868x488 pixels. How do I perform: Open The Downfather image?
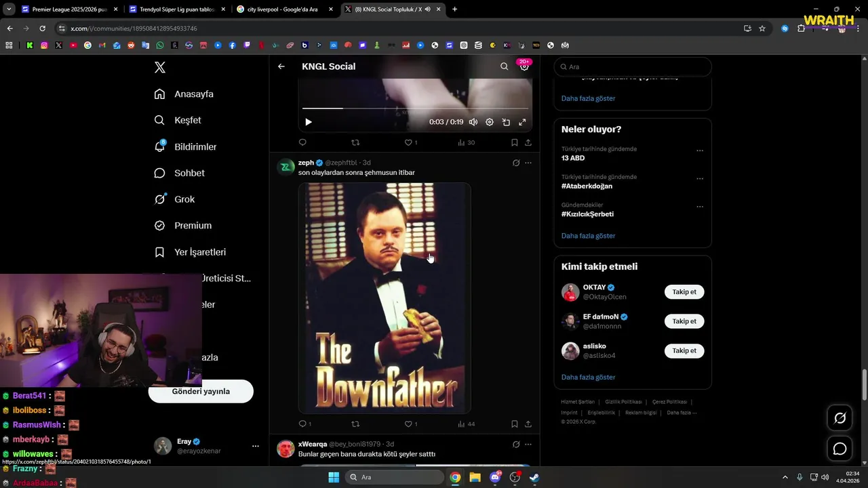[x=384, y=298]
